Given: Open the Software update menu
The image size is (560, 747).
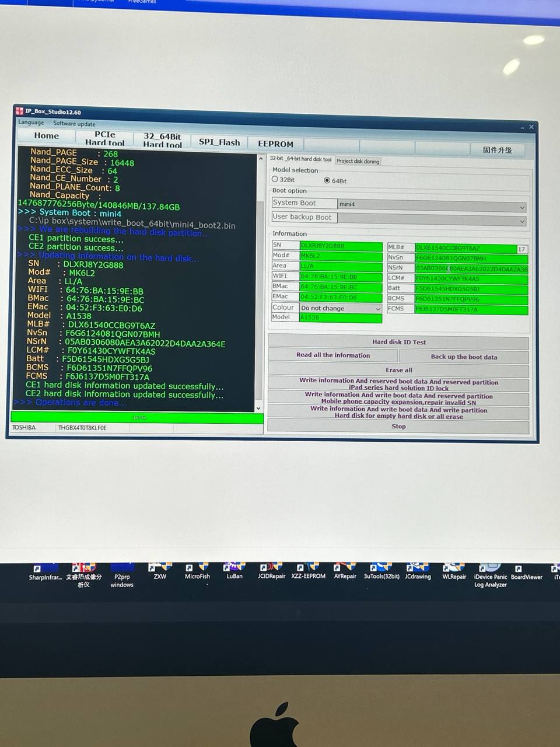Looking at the screenshot, I should click(74, 124).
